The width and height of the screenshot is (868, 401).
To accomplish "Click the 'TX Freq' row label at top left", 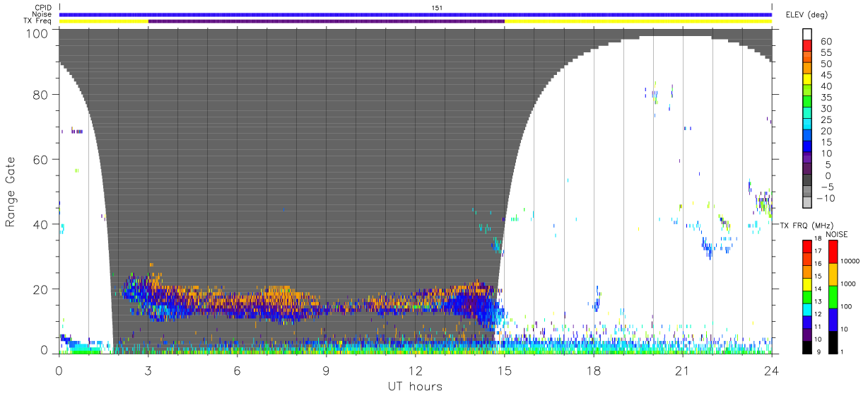I will tap(38, 21).
